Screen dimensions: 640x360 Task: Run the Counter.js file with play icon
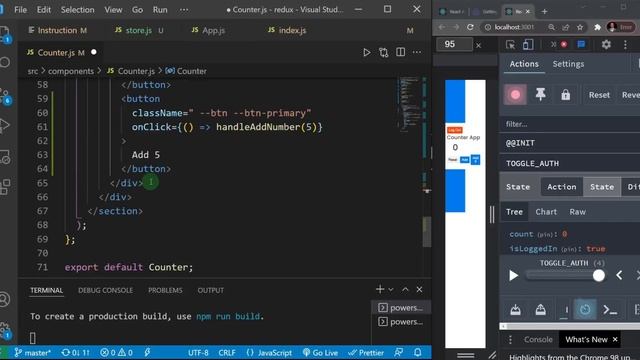click(x=367, y=52)
